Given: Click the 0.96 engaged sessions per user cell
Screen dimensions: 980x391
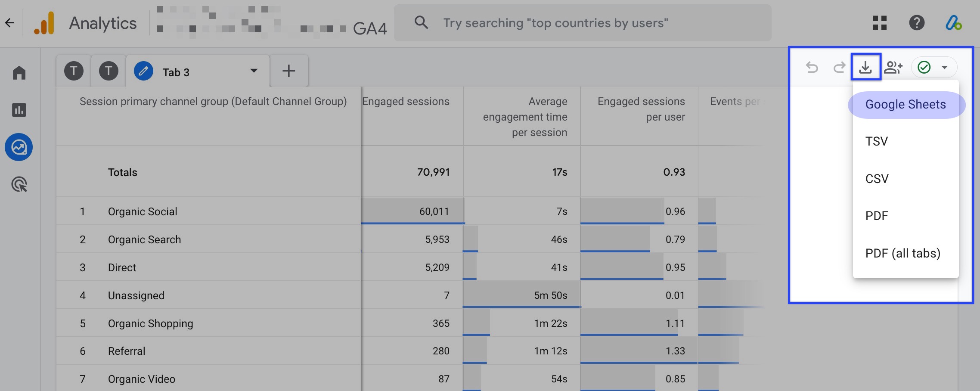Looking at the screenshot, I should (675, 211).
